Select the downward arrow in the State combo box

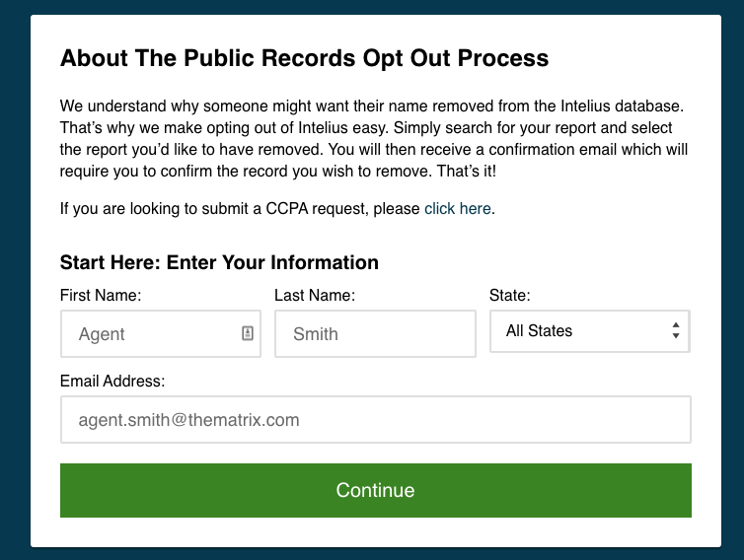[676, 336]
